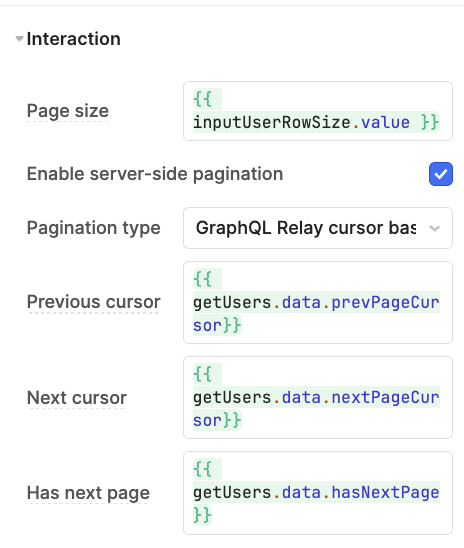This screenshot has width=464, height=548.
Task: Edit the Next cursor input field
Action: (318, 397)
